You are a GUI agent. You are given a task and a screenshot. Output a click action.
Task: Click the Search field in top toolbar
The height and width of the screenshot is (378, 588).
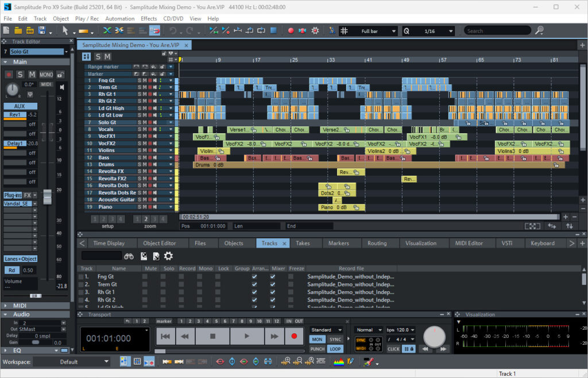point(497,31)
